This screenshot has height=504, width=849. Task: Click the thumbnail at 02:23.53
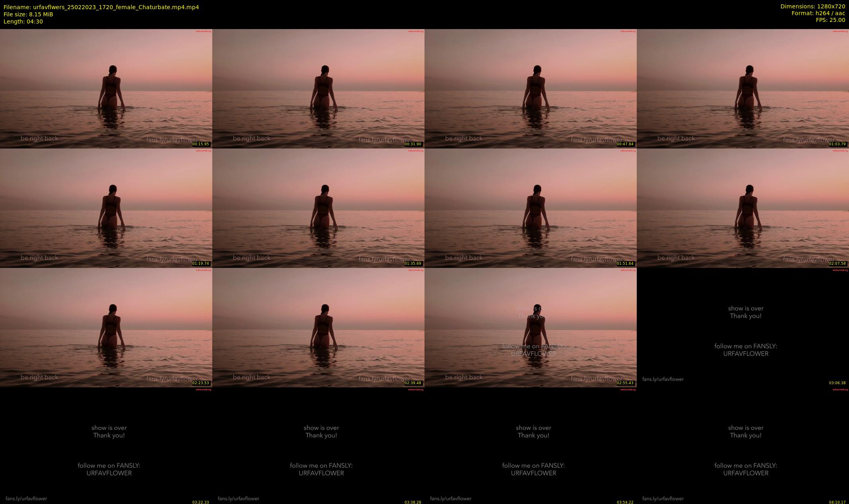[x=106, y=327]
